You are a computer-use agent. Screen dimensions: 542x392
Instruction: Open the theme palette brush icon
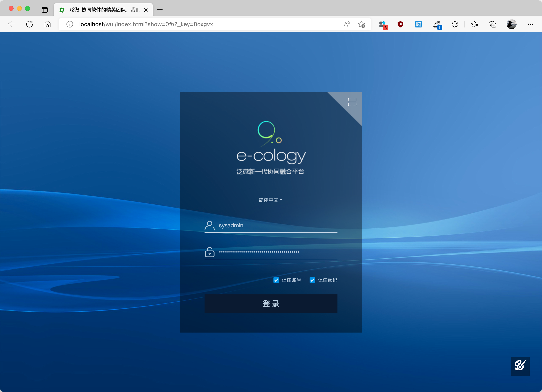[x=520, y=366]
